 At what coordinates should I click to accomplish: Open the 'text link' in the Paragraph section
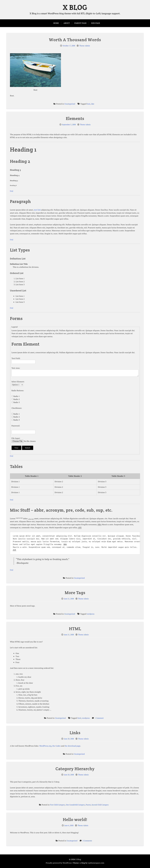[37, 210]
